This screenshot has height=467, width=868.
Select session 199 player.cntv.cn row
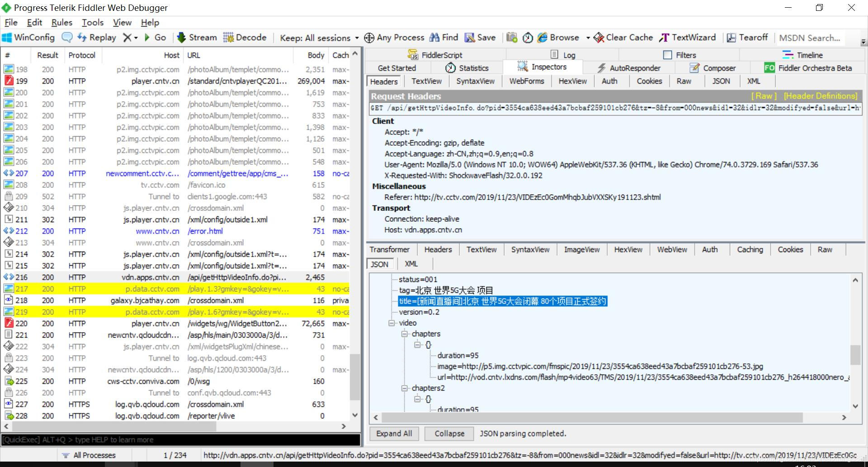coord(175,81)
